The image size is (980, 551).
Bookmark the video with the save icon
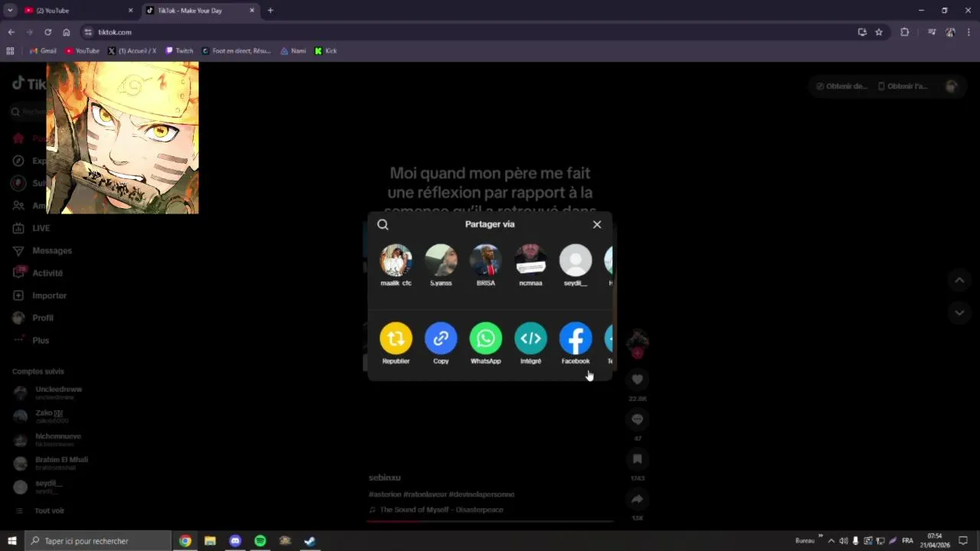[637, 459]
